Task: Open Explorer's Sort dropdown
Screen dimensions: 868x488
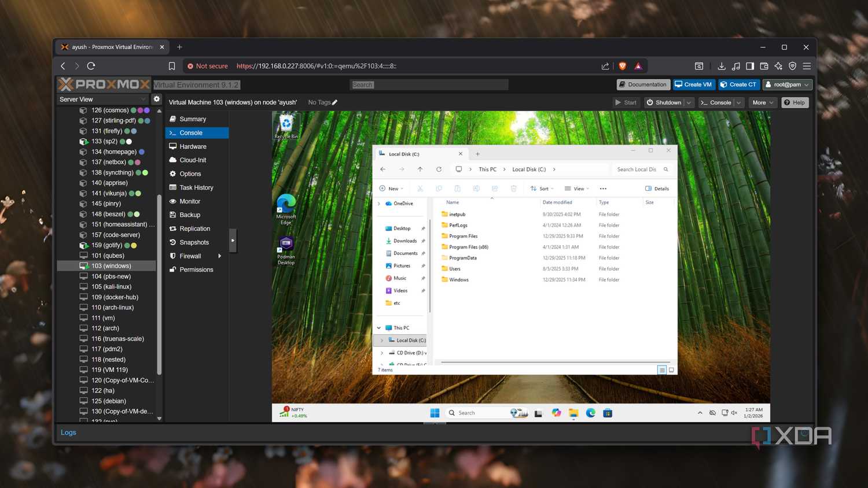Action: [542, 188]
